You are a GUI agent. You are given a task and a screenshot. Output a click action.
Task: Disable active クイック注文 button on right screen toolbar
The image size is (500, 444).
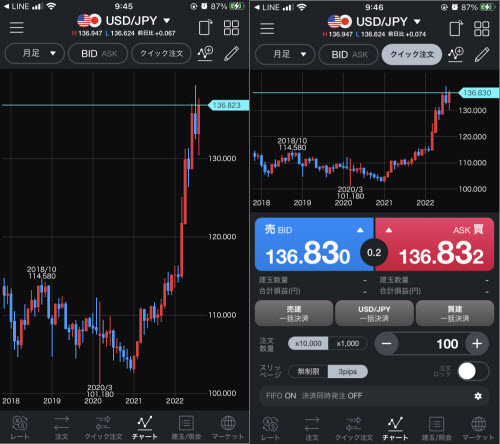tap(412, 54)
